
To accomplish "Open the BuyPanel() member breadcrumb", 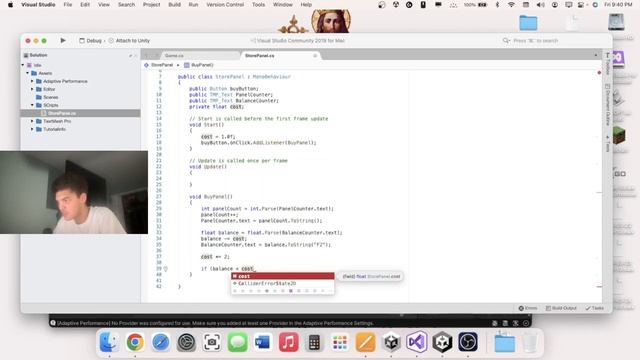I will point(199,65).
